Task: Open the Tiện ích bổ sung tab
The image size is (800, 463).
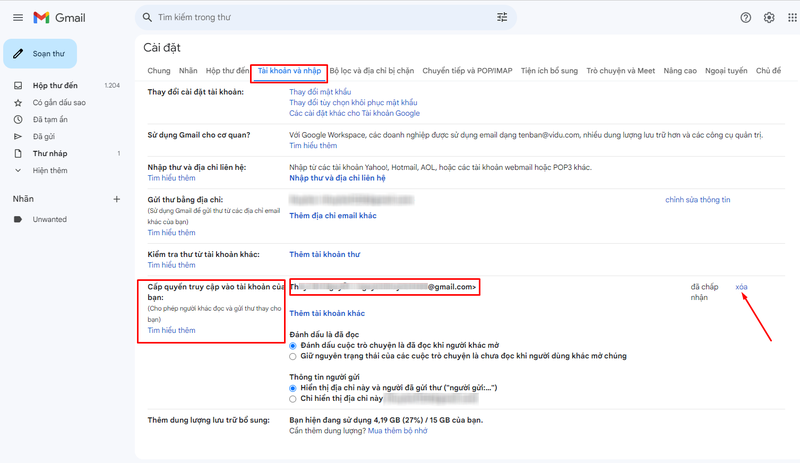Action: [x=549, y=71]
